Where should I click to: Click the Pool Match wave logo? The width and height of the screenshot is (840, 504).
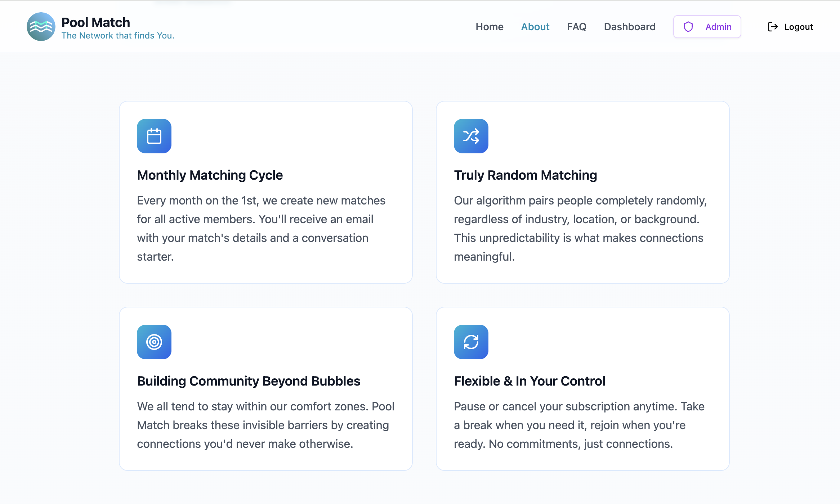pos(41,27)
